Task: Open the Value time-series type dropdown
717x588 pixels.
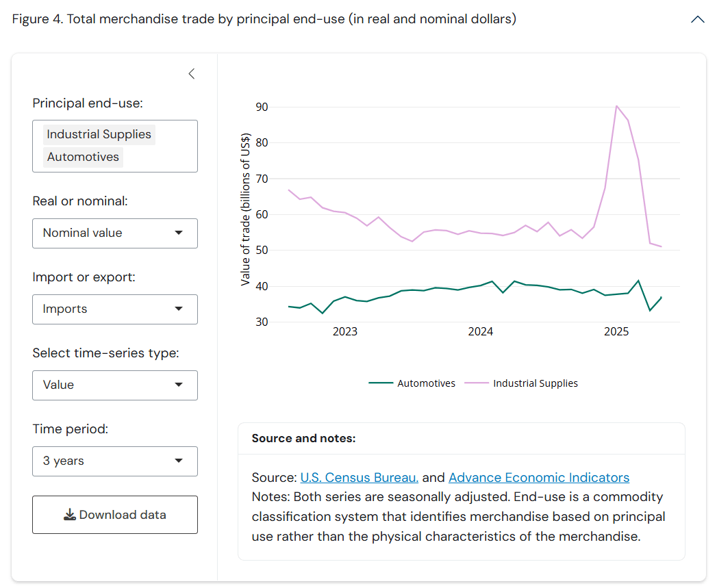Action: click(x=115, y=385)
